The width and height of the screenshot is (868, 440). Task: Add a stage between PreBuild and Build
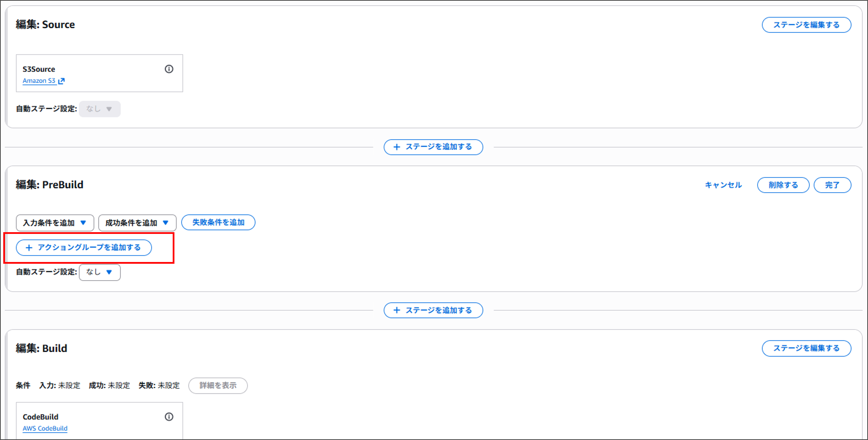coord(433,310)
